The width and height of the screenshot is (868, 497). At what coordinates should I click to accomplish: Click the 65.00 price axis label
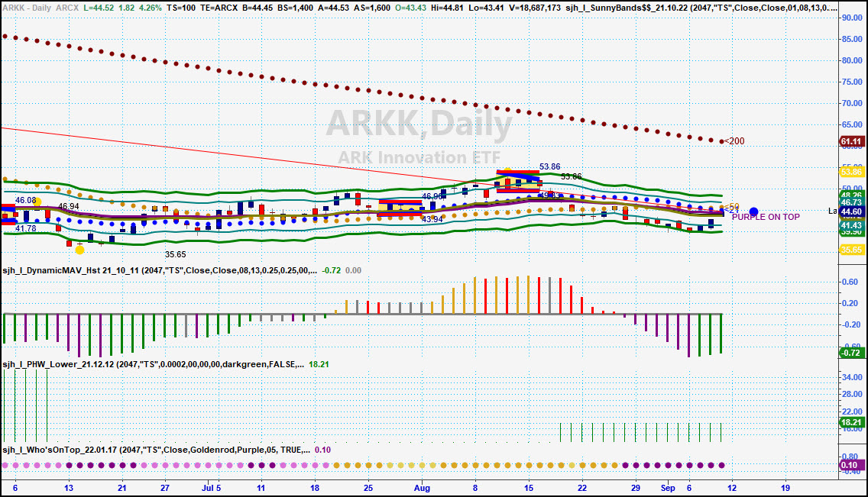[852, 124]
